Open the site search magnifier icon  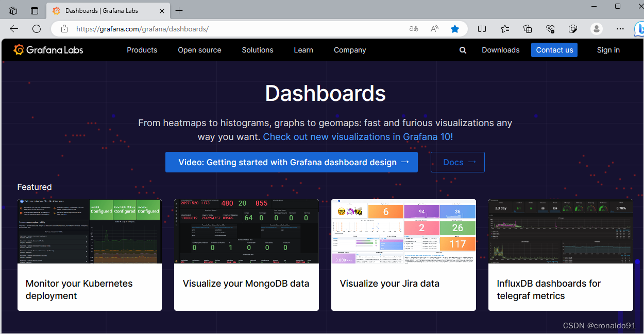(x=463, y=50)
